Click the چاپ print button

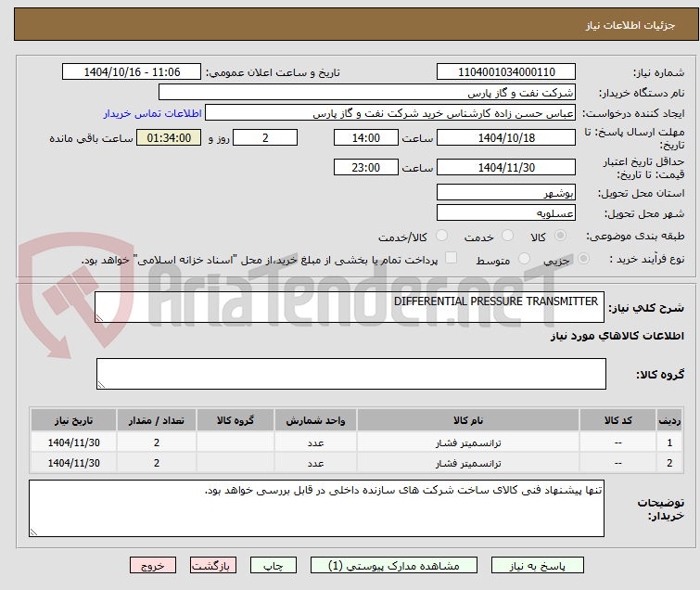[x=274, y=566]
